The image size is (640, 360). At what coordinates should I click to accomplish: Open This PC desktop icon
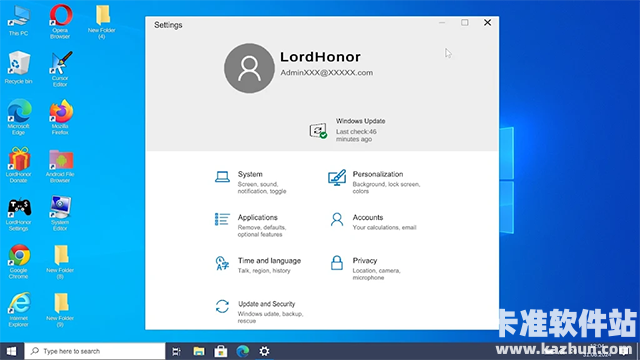pyautogui.click(x=19, y=20)
